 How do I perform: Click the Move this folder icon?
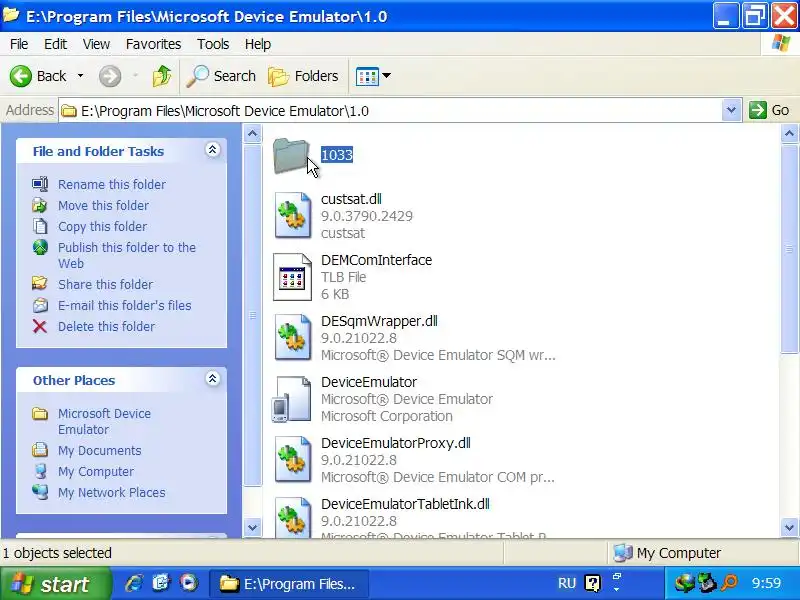tap(40, 205)
